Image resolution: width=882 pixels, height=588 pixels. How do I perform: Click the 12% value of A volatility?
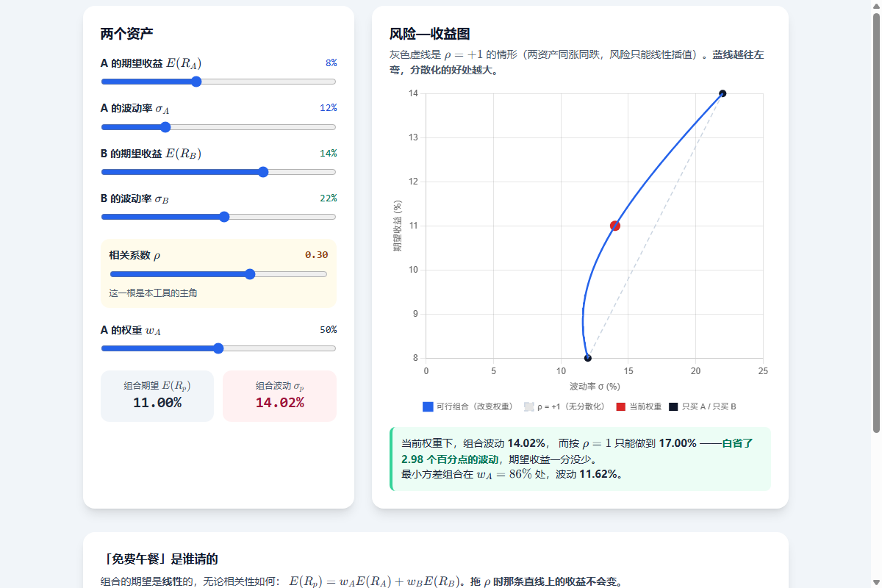[328, 108]
